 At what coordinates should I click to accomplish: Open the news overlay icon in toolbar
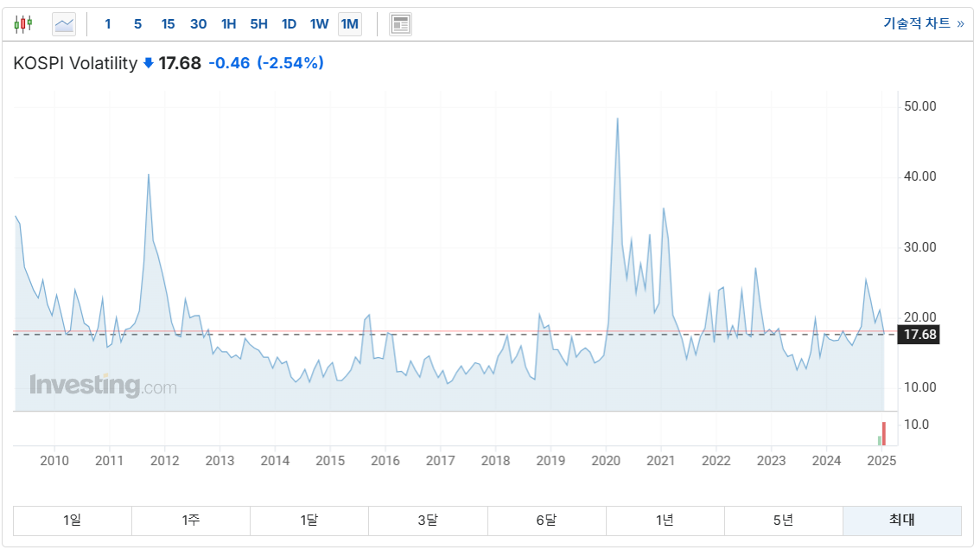(x=400, y=24)
